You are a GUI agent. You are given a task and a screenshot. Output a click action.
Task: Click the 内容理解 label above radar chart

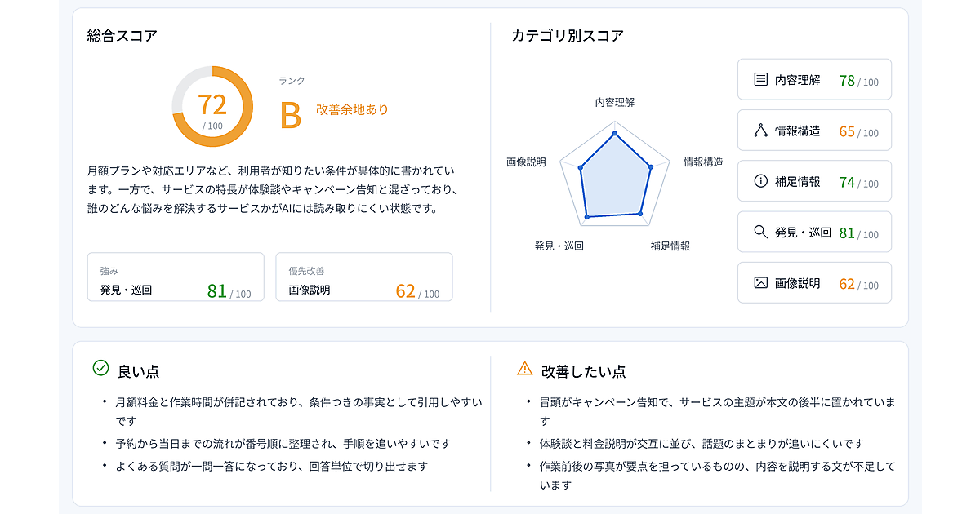tap(615, 103)
